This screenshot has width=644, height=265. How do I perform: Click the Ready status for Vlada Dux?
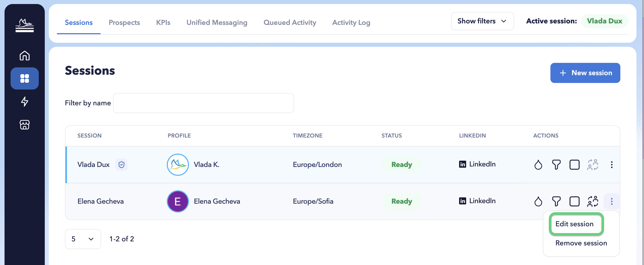(402, 165)
